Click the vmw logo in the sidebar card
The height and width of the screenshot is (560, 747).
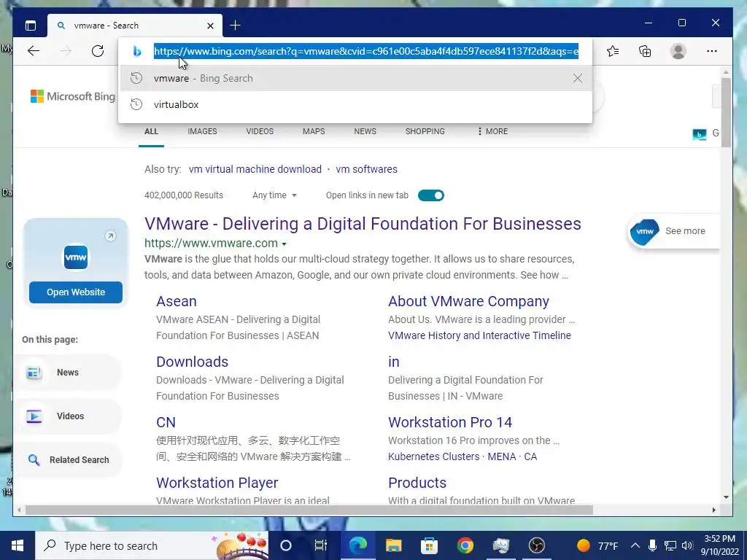[76, 257]
